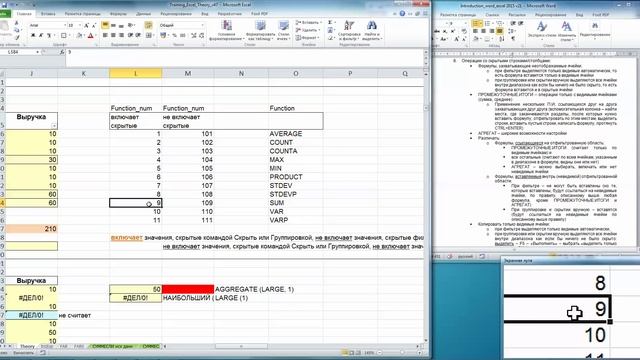
Task: Click the accounting number format icon
Action: (163, 35)
